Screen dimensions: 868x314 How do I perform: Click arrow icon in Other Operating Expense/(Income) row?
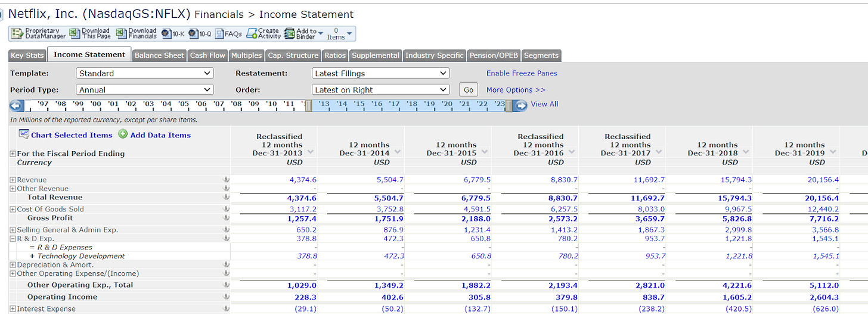(226, 273)
